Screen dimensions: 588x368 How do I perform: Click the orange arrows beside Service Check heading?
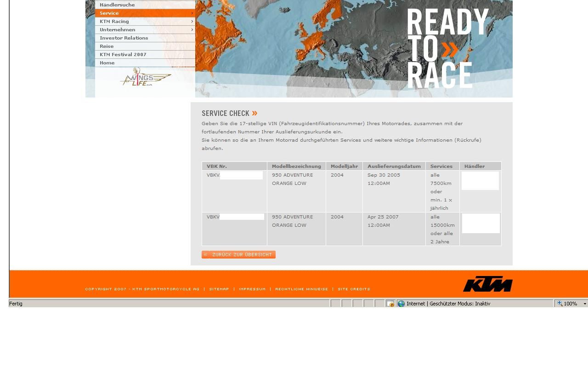[254, 113]
